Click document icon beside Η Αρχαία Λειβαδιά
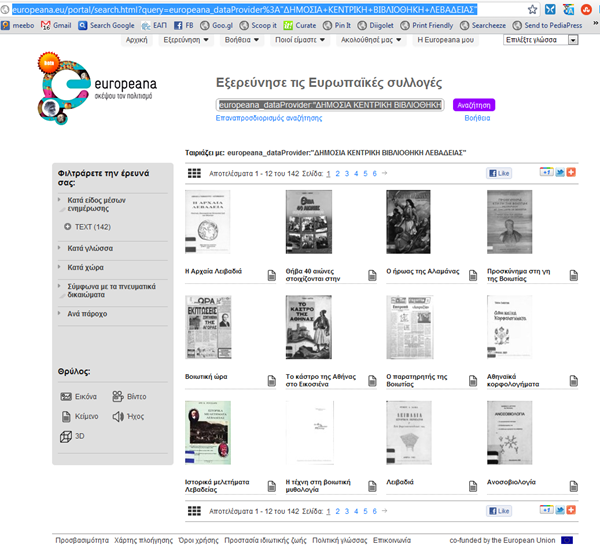Viewport: 600px width, 548px height. coord(271,275)
